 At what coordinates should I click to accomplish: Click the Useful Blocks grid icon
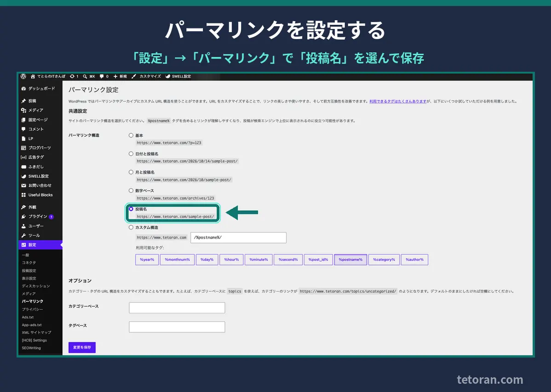23,195
